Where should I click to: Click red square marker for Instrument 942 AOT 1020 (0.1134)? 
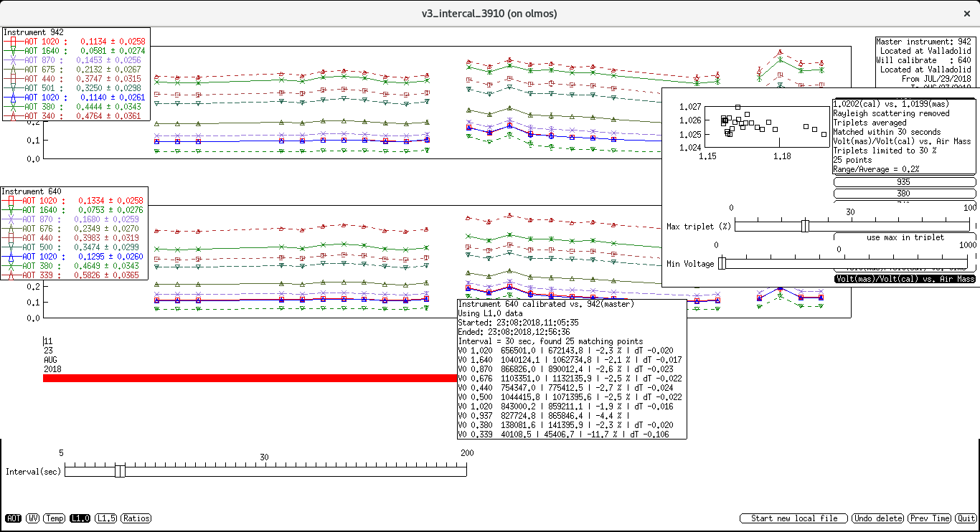click(x=13, y=42)
